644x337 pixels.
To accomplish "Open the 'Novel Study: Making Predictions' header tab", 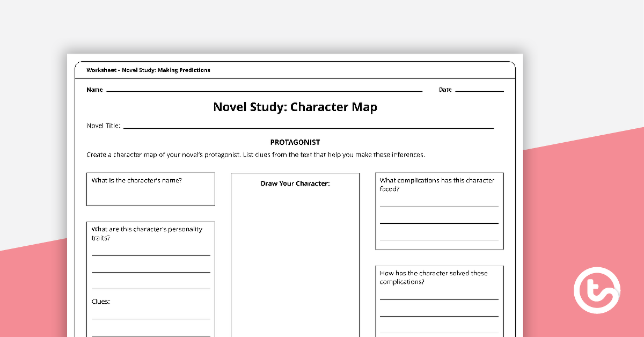I will [x=149, y=70].
